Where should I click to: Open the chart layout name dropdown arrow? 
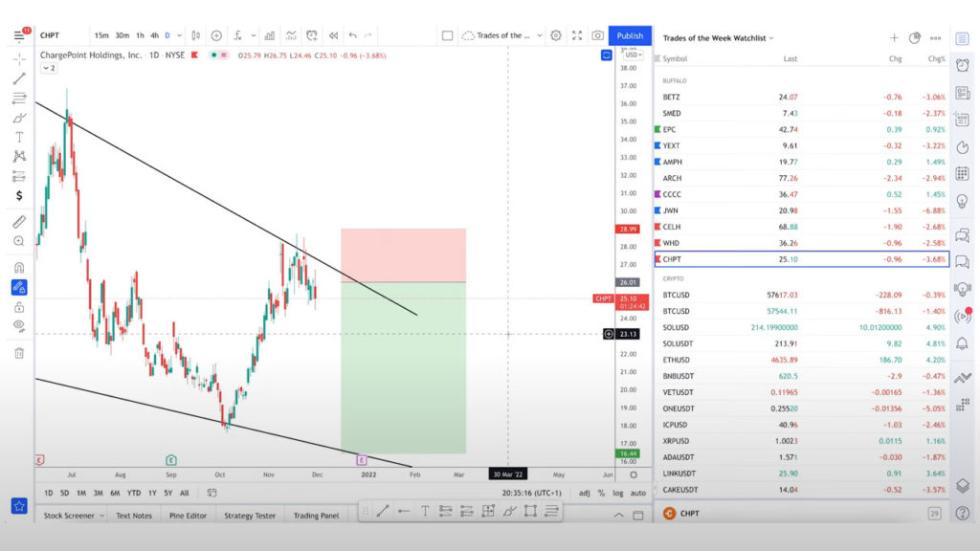pyautogui.click(x=540, y=35)
